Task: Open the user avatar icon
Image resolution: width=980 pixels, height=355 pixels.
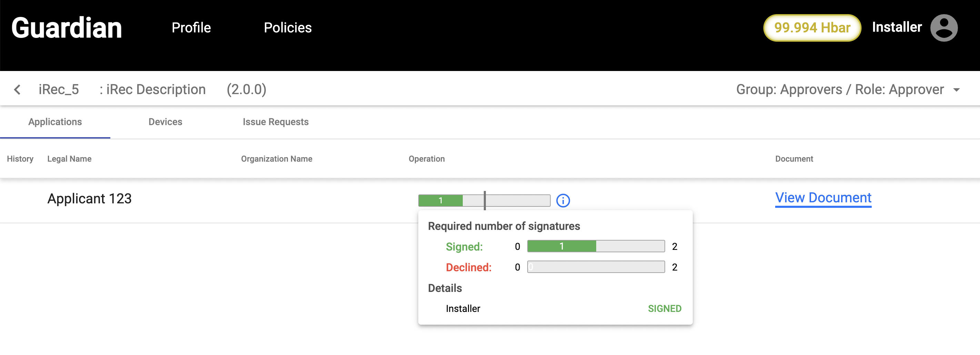Action: point(943,28)
